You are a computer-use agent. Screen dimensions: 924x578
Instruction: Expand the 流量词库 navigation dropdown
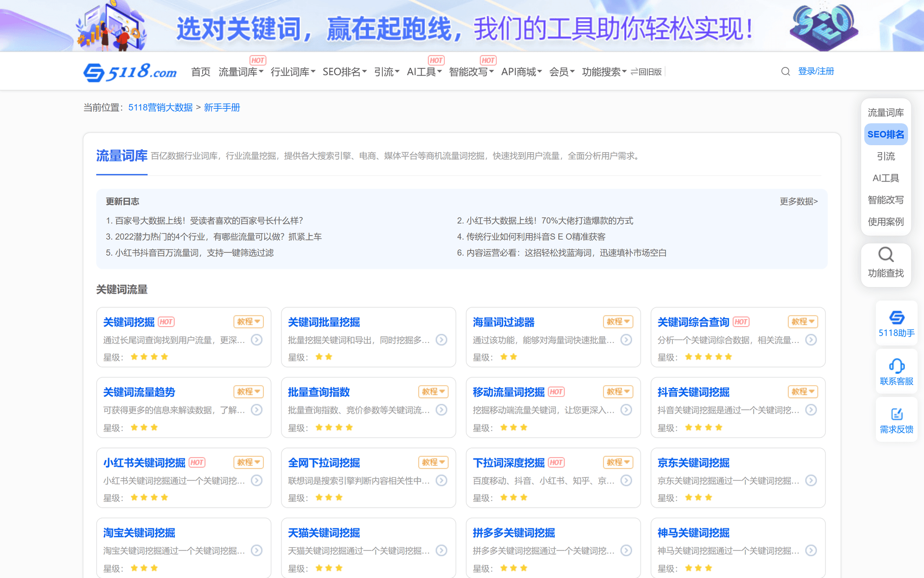click(x=241, y=72)
